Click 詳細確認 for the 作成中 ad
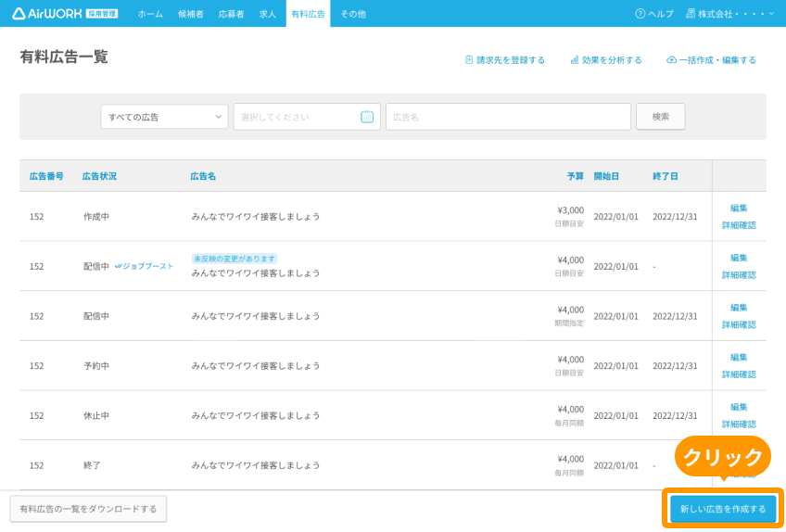The image size is (786, 532). (739, 225)
